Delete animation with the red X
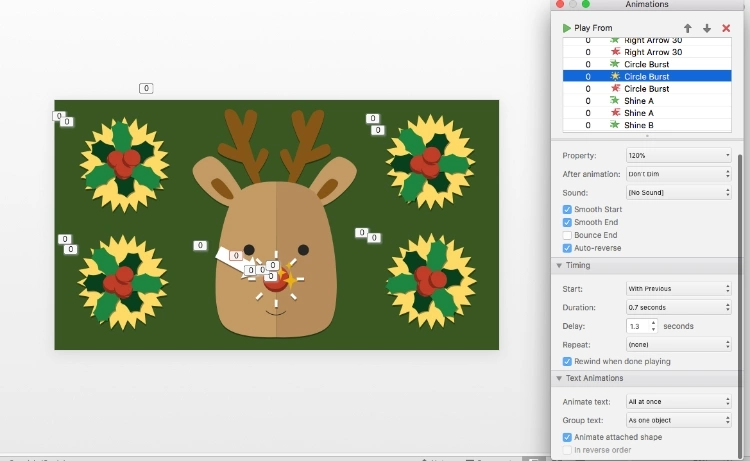The image size is (750, 461). click(726, 28)
